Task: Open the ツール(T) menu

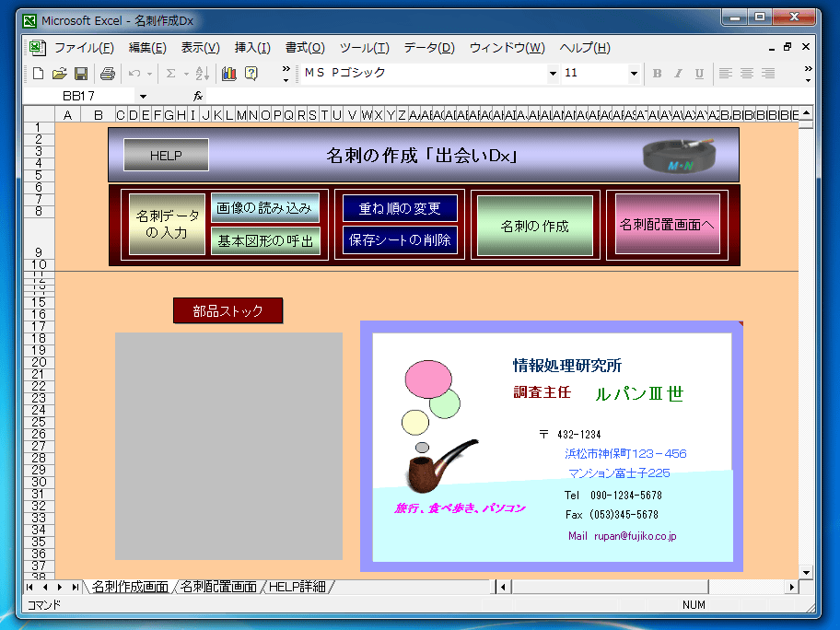Action: (365, 48)
